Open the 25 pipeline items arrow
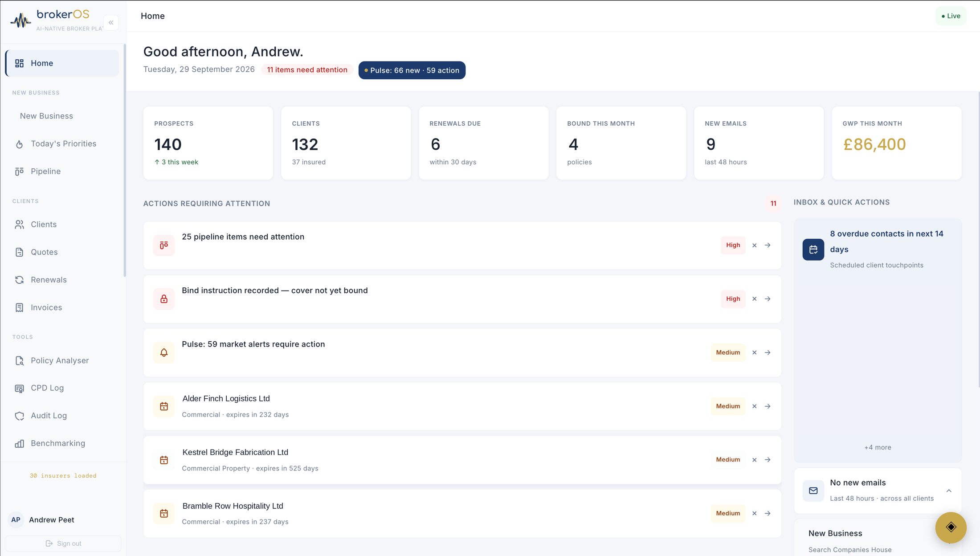The image size is (980, 556). coord(768,245)
